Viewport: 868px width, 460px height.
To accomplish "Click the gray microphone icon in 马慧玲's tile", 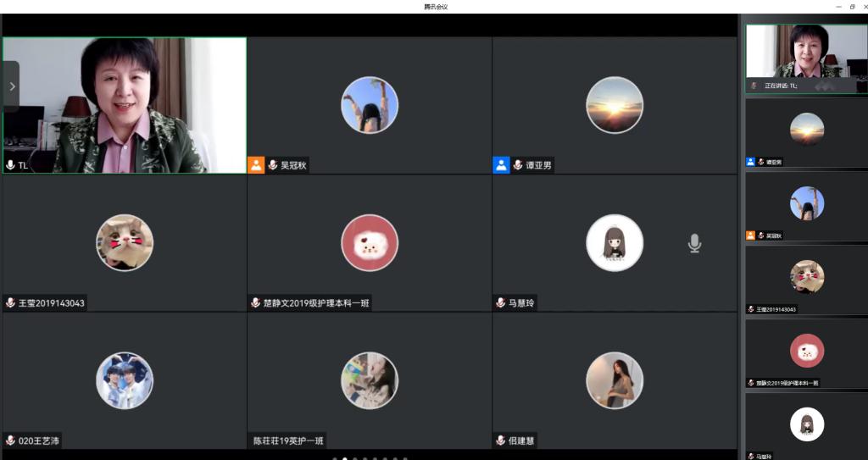I will click(x=694, y=244).
